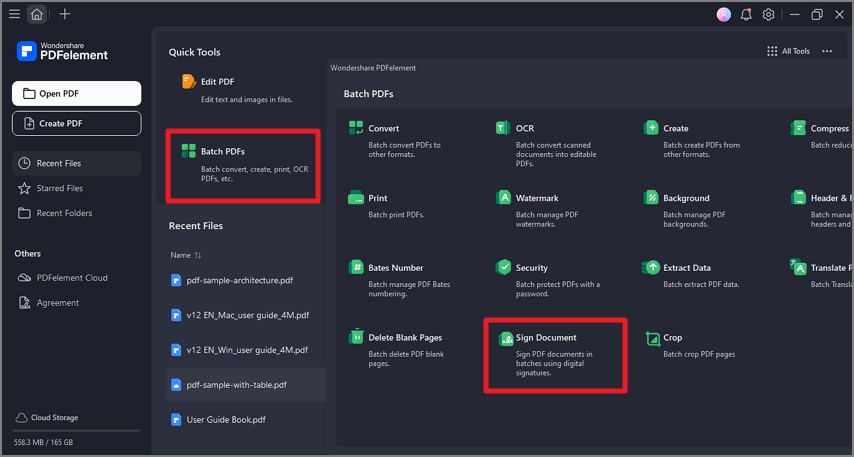Click the cloud storage usage bar

[77, 431]
